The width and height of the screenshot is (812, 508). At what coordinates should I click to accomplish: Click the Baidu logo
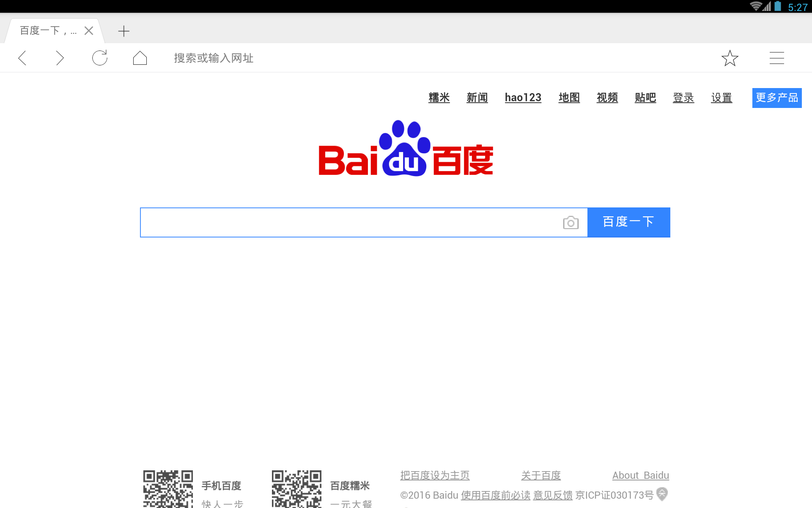406,148
